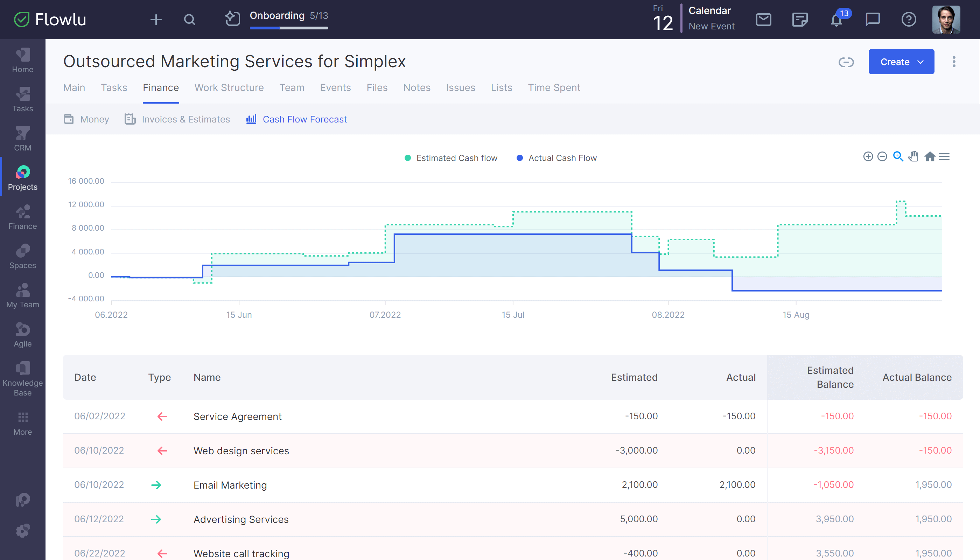The width and height of the screenshot is (980, 560).
Task: Expand the Projects sidebar section
Action: pos(22,178)
